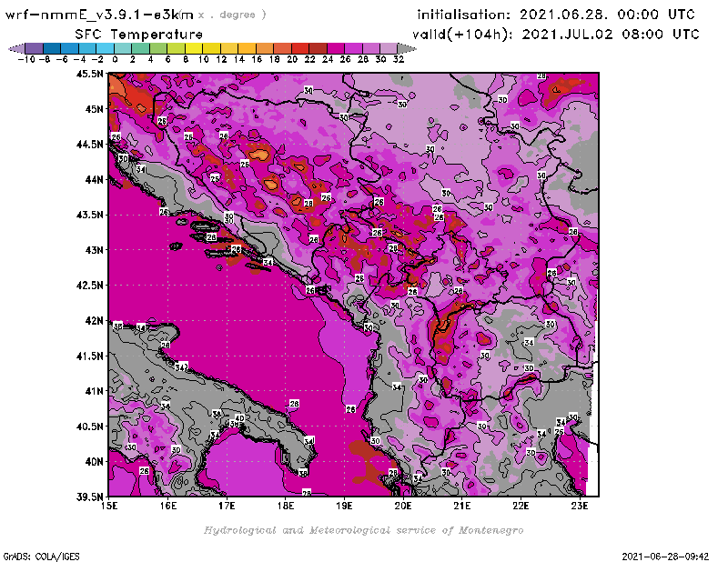Pick the magenta legend swatch between 24 and 26
Image resolution: width=728 pixels, height=562 pixels.
tap(336, 48)
